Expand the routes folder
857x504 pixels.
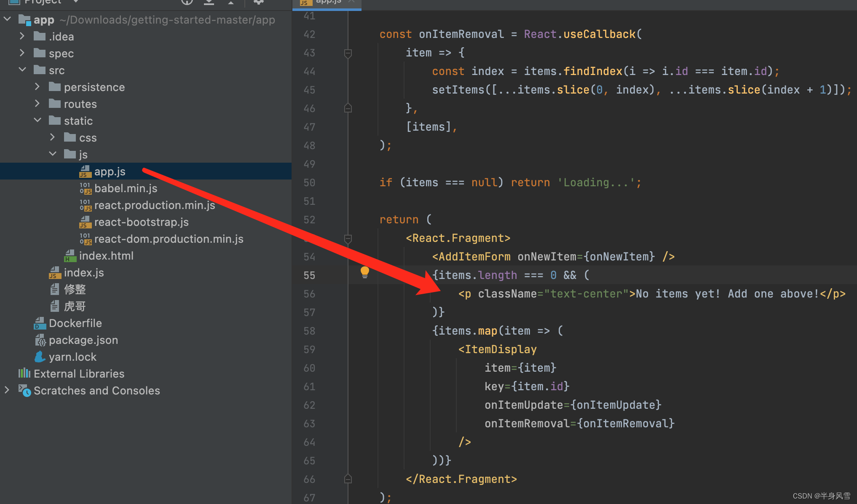(x=37, y=104)
